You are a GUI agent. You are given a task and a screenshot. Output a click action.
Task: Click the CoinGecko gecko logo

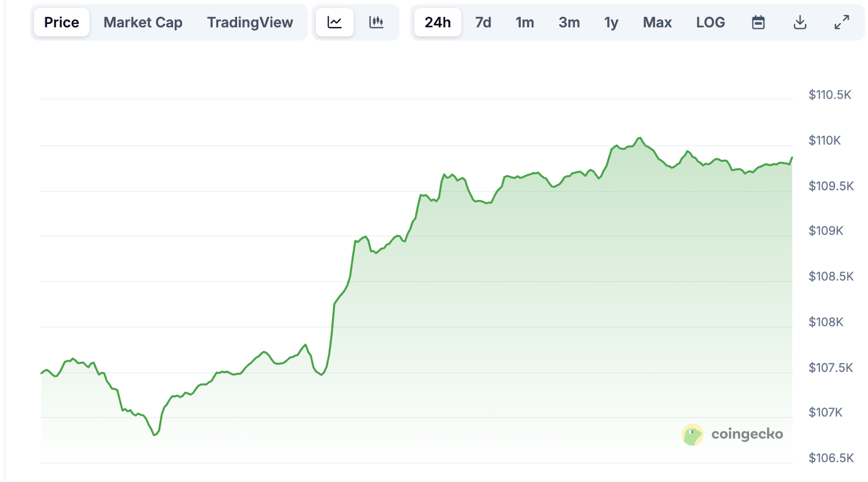point(692,434)
